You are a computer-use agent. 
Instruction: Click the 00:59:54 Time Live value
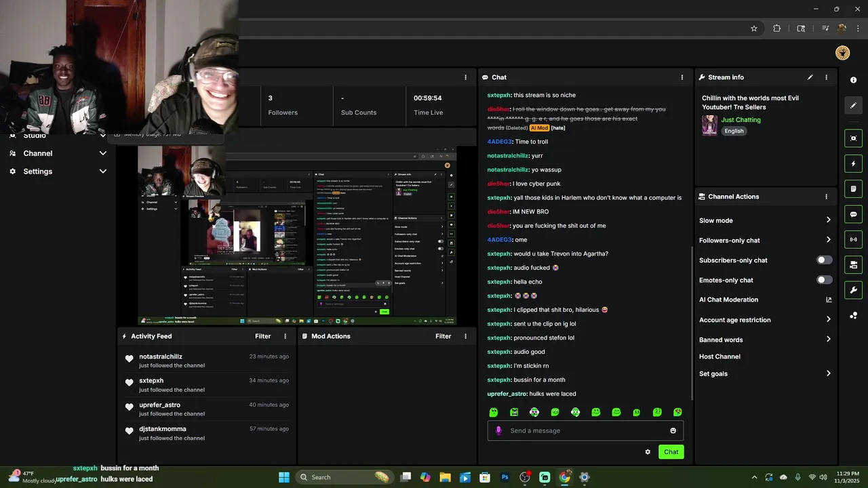point(428,98)
